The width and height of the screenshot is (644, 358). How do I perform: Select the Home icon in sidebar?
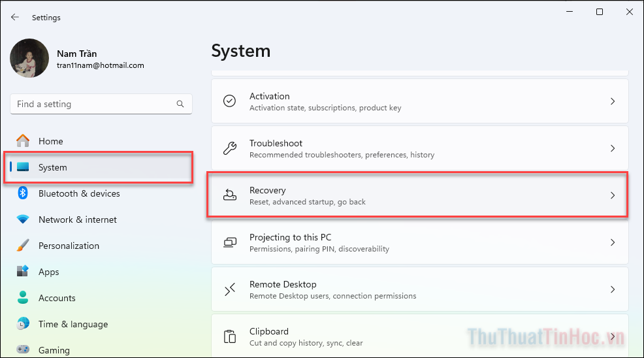23,141
